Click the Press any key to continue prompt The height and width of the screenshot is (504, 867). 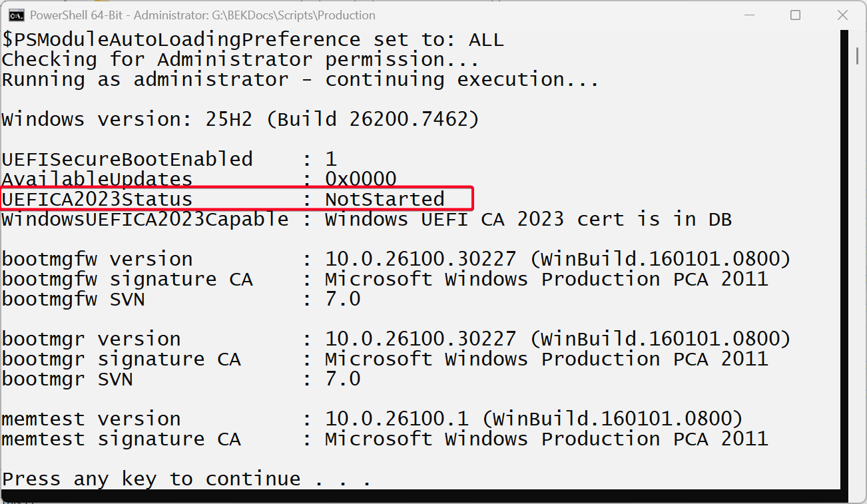186,479
